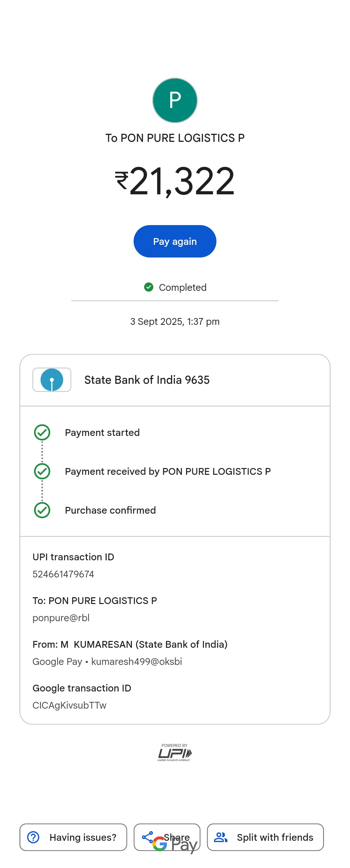
Task: Click the Split with friends button
Action: pos(265,837)
